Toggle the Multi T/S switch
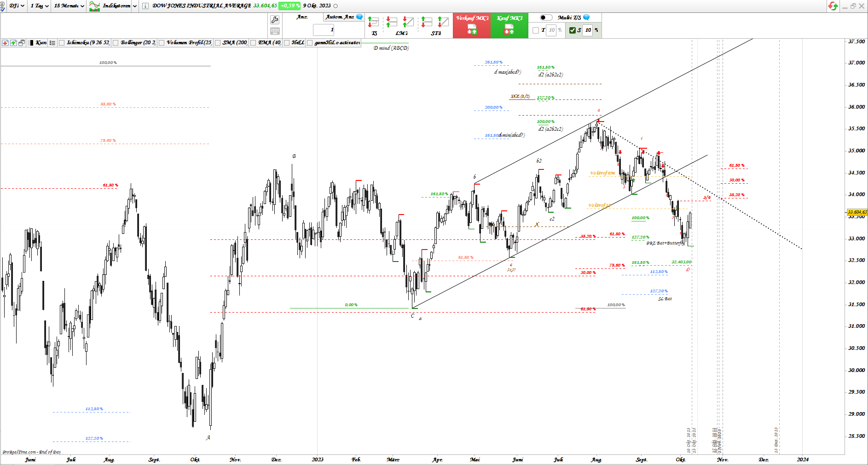Image resolution: width=868 pixels, height=465 pixels. point(546,17)
